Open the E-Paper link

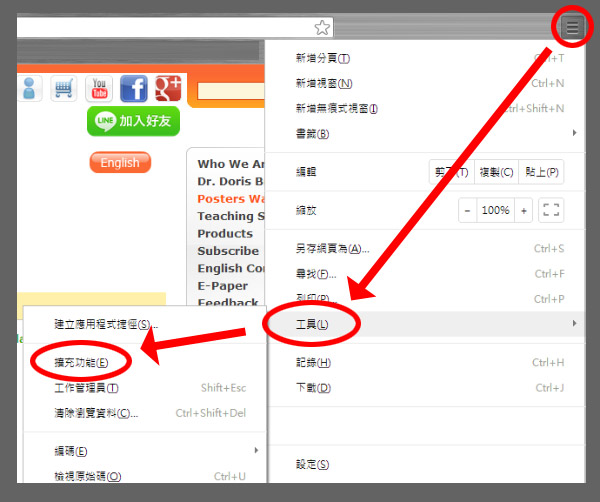(222, 286)
